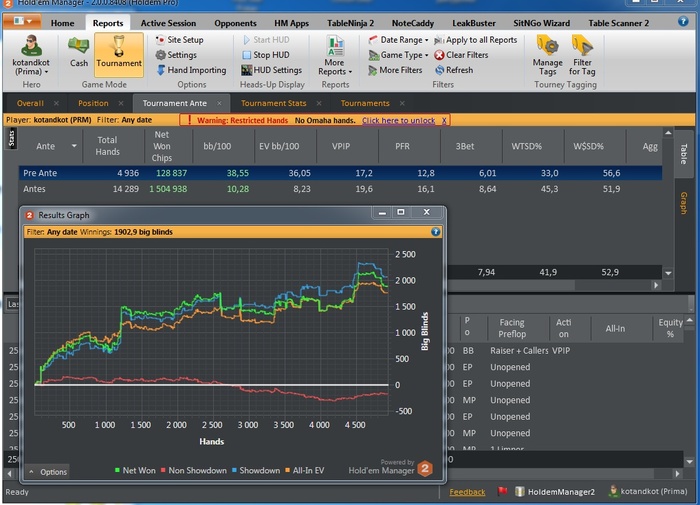This screenshot has width=700, height=505.
Task: Open the TableNinja 2 tab
Action: 350,23
